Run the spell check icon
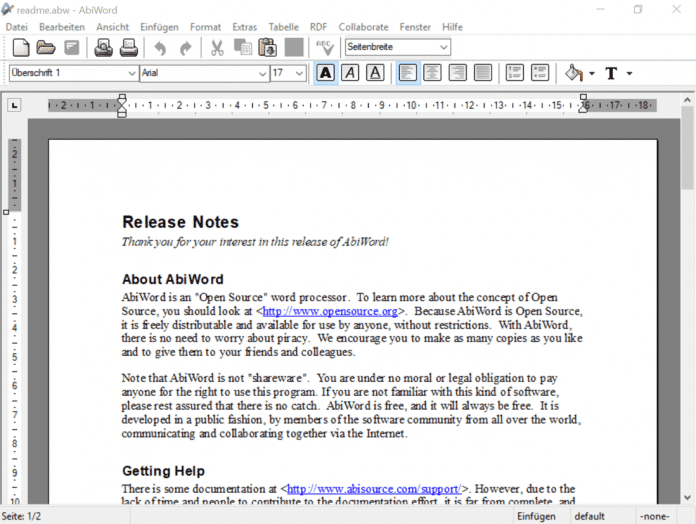Image resolution: width=696 pixels, height=524 pixels. pyautogui.click(x=324, y=47)
